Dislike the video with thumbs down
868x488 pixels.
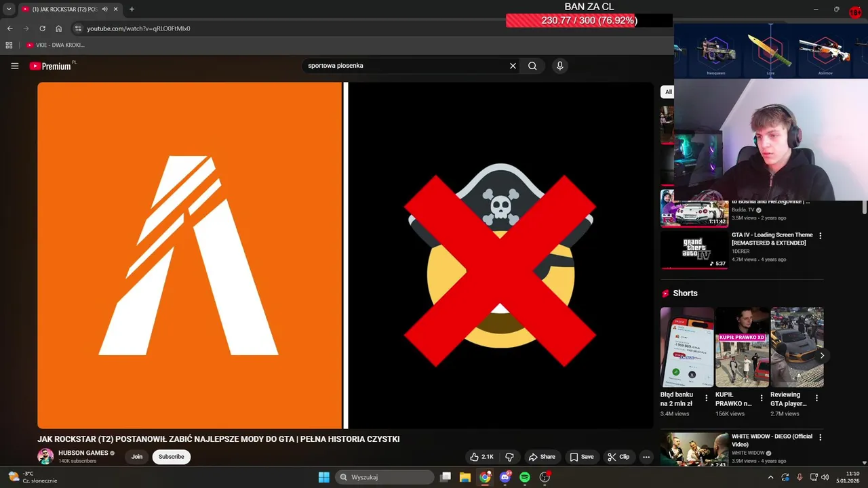coord(509,457)
